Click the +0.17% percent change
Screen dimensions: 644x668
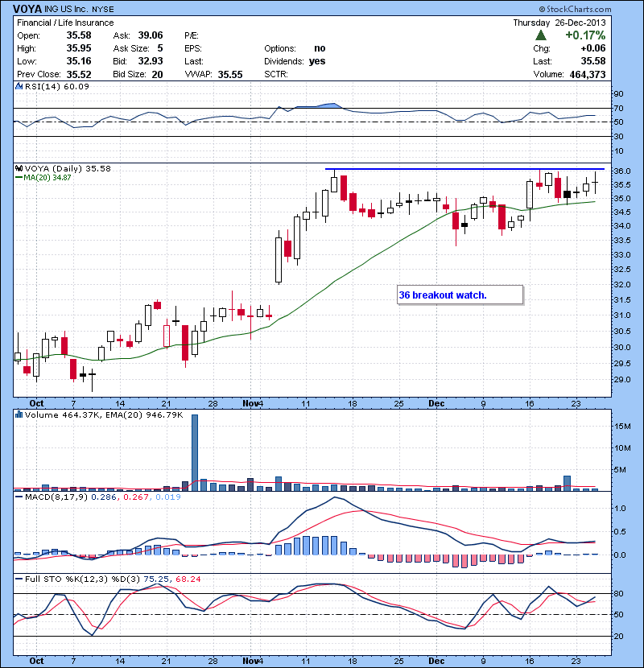click(585, 35)
